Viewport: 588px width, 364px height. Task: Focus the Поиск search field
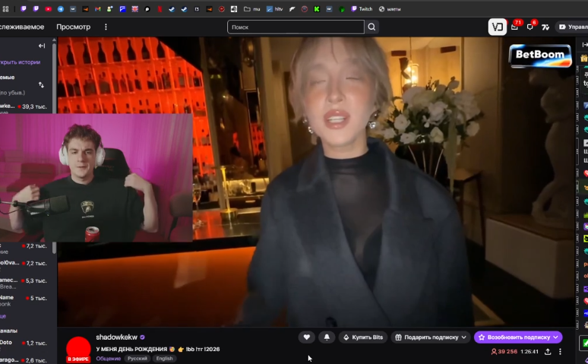pyautogui.click(x=296, y=27)
